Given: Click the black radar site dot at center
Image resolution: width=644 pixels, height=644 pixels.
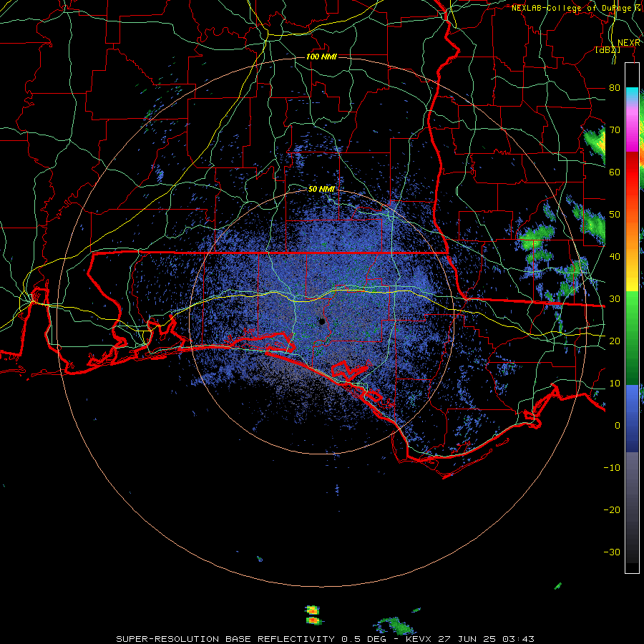Looking at the screenshot, I should point(322,321).
